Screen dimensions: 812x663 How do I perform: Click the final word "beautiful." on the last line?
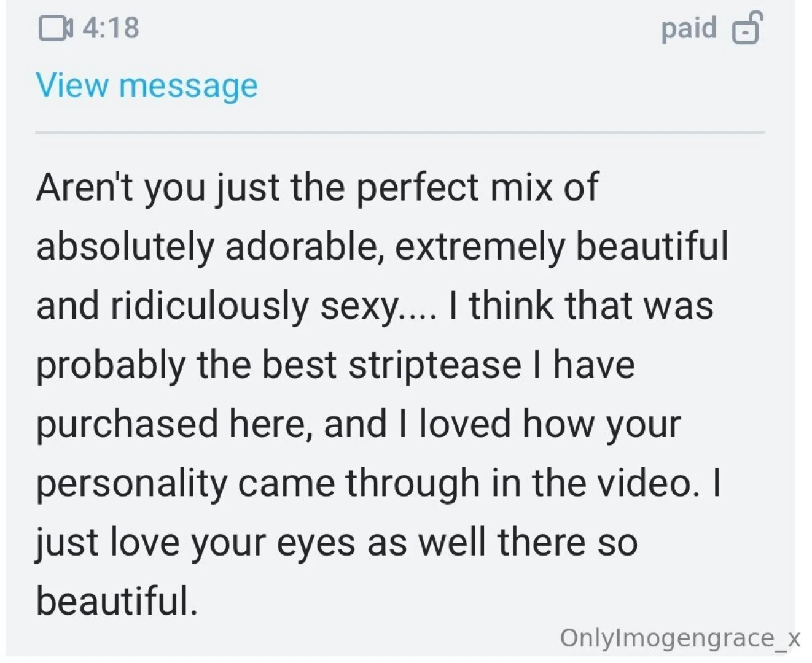tap(117, 600)
